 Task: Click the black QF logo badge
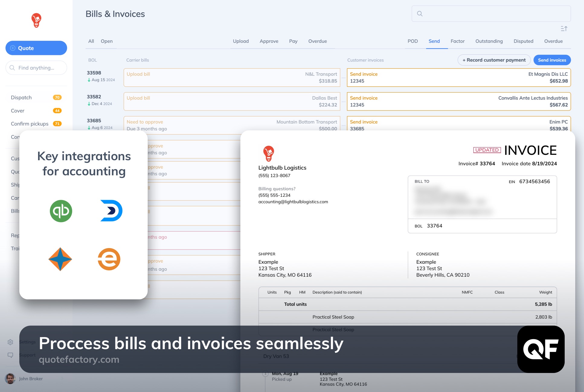pos(541,349)
